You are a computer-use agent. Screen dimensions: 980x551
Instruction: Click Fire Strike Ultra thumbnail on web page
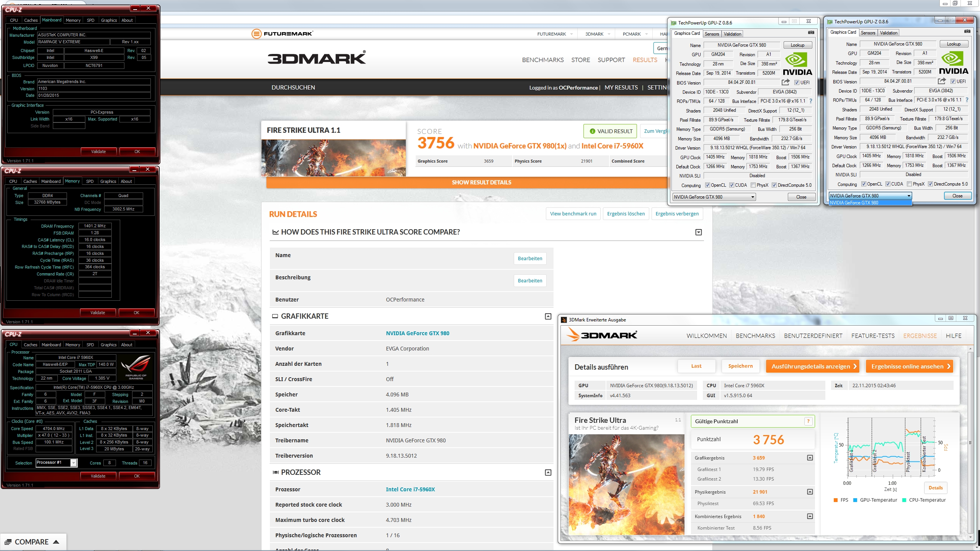tap(333, 158)
